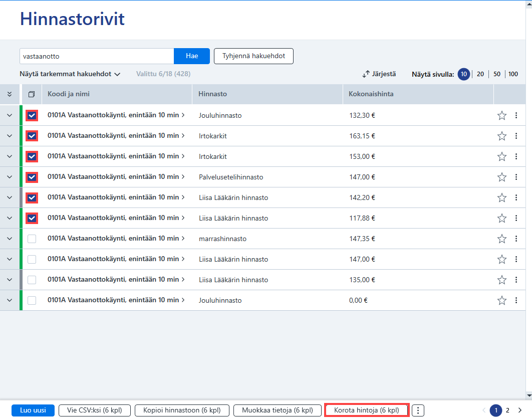
Task: Open the 0101A name link in the 135,00 € row
Action: (x=116, y=280)
